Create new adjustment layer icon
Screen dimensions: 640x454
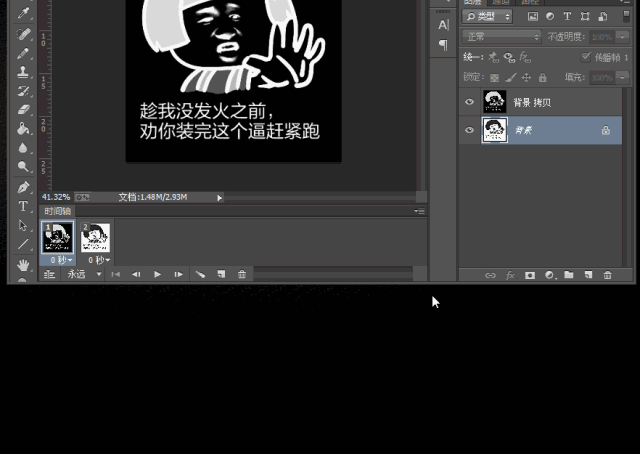point(550,275)
